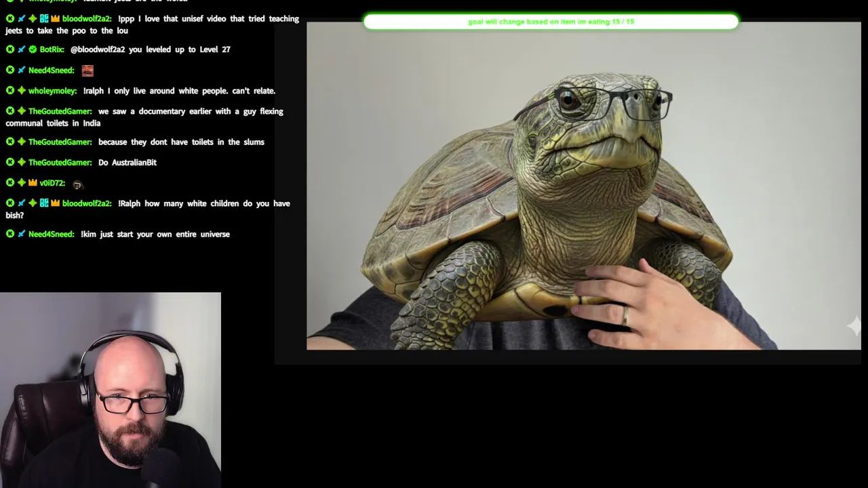
Task: Click the text 'just start your own entire universe'
Action: coord(165,234)
